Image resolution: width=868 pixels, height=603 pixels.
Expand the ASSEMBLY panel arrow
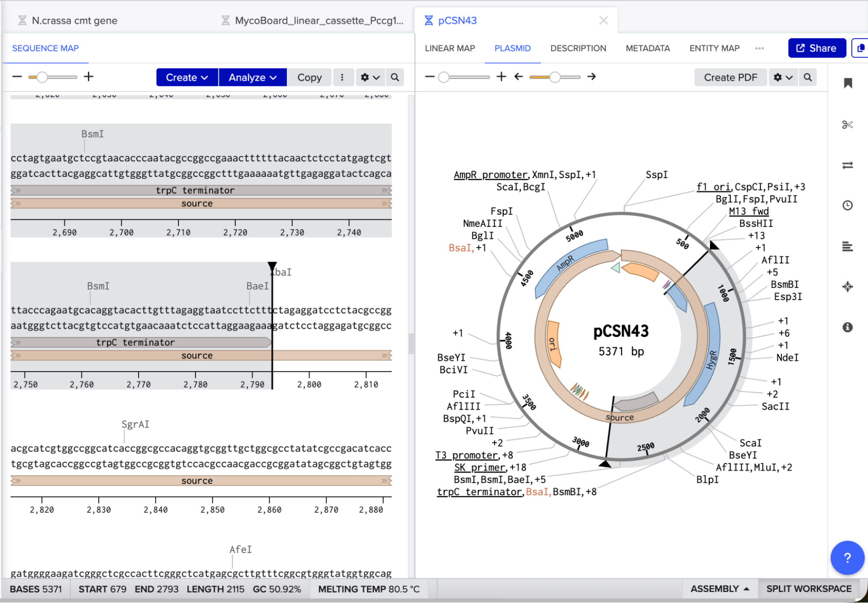[x=746, y=589]
